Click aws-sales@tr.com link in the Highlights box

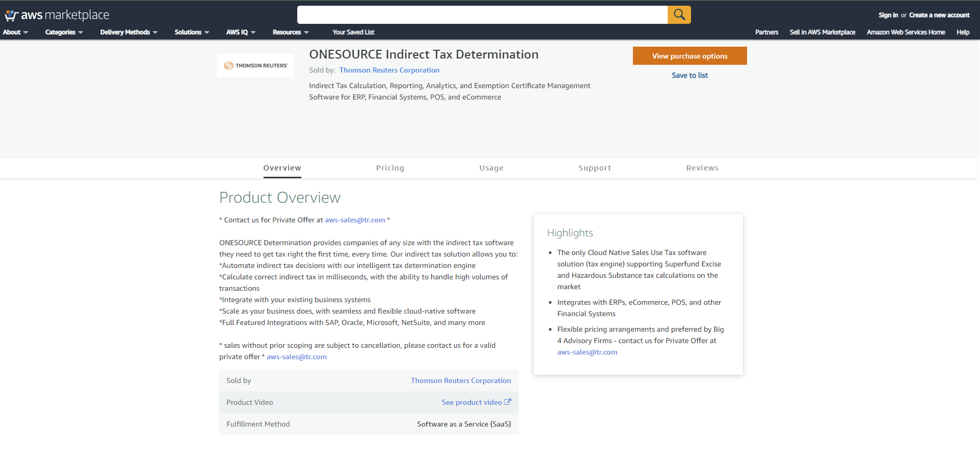pos(587,352)
